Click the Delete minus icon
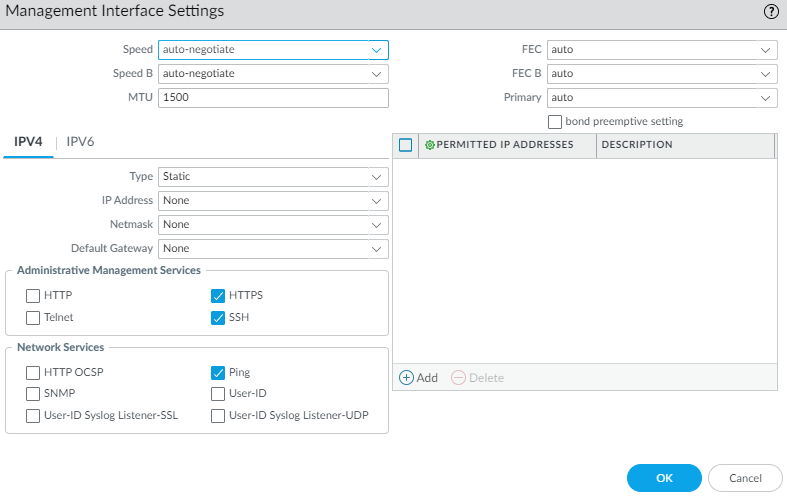The height and width of the screenshot is (503, 787). tap(458, 378)
